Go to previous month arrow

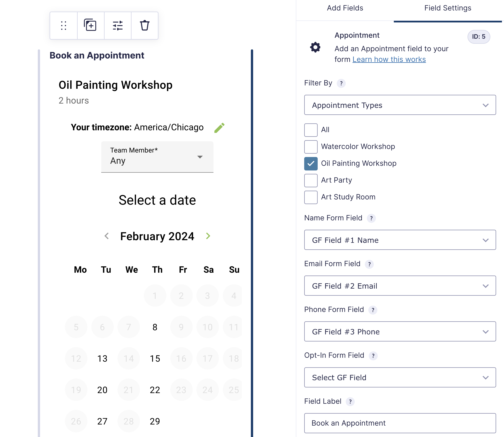tap(107, 236)
